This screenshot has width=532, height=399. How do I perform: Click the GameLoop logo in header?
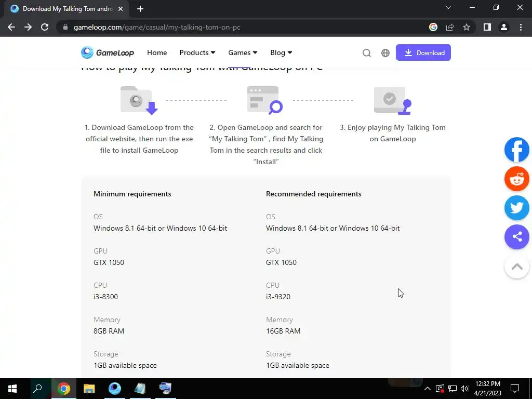[x=108, y=52]
